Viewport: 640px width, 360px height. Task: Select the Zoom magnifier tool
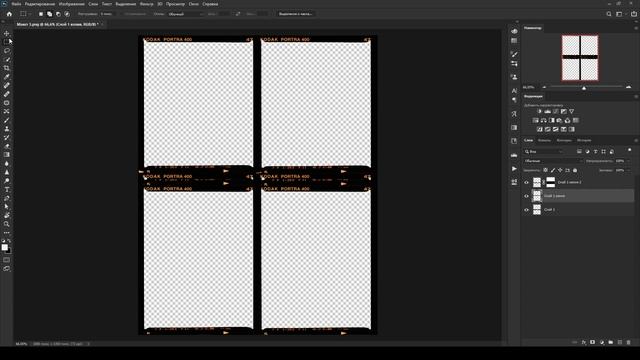pos(7,224)
